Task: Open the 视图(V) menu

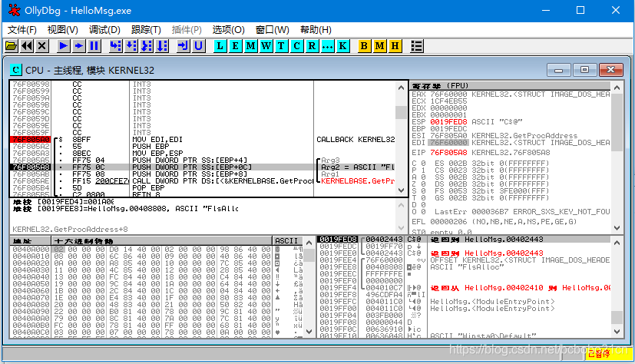Action: pos(63,29)
